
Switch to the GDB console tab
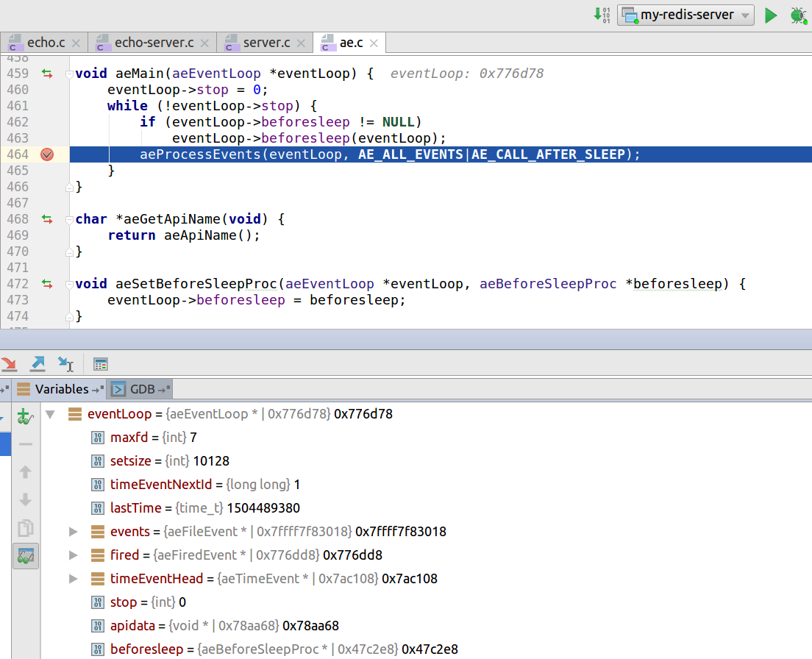click(140, 389)
